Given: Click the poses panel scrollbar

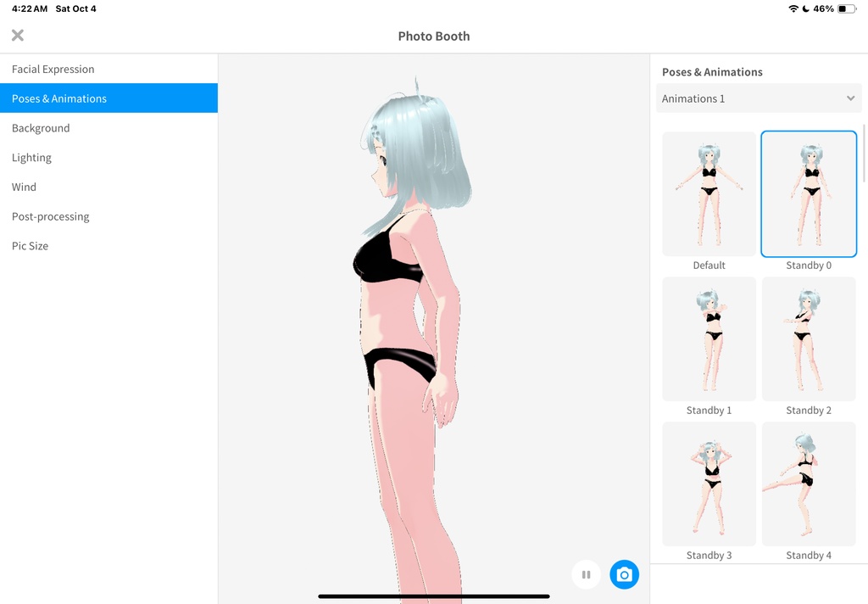Looking at the screenshot, I should [864, 170].
